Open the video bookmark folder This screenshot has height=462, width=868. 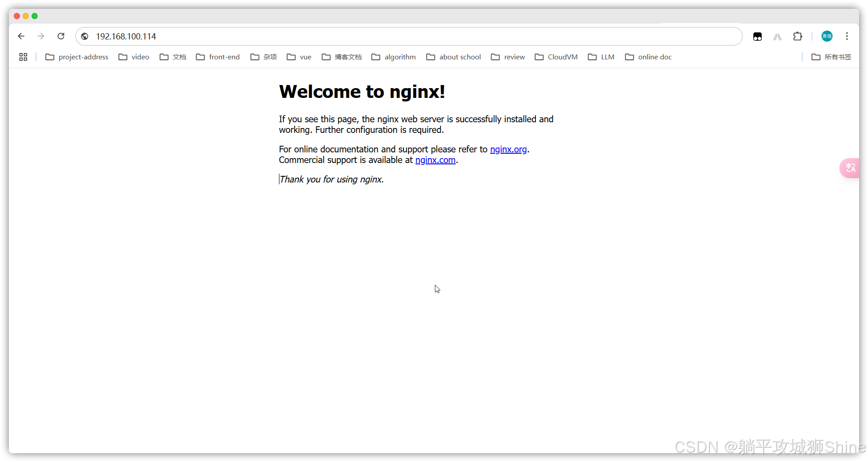pyautogui.click(x=134, y=57)
